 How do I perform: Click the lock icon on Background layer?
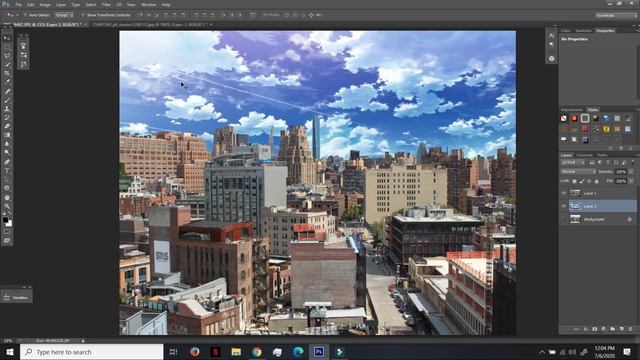click(629, 219)
